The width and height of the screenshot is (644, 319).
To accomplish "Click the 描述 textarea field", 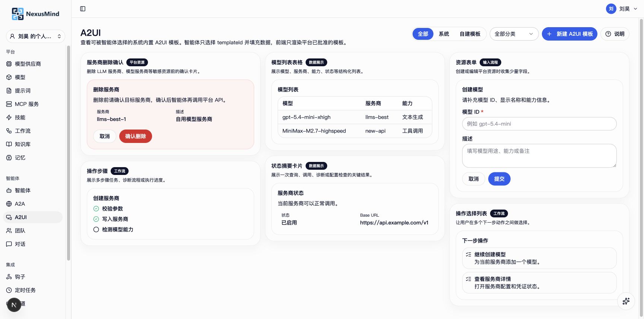I will [539, 156].
